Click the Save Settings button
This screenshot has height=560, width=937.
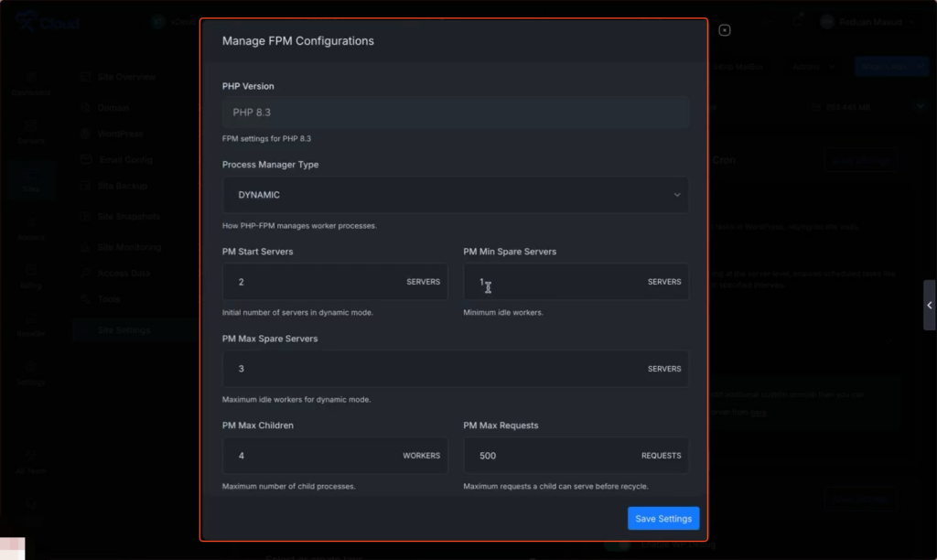click(663, 519)
